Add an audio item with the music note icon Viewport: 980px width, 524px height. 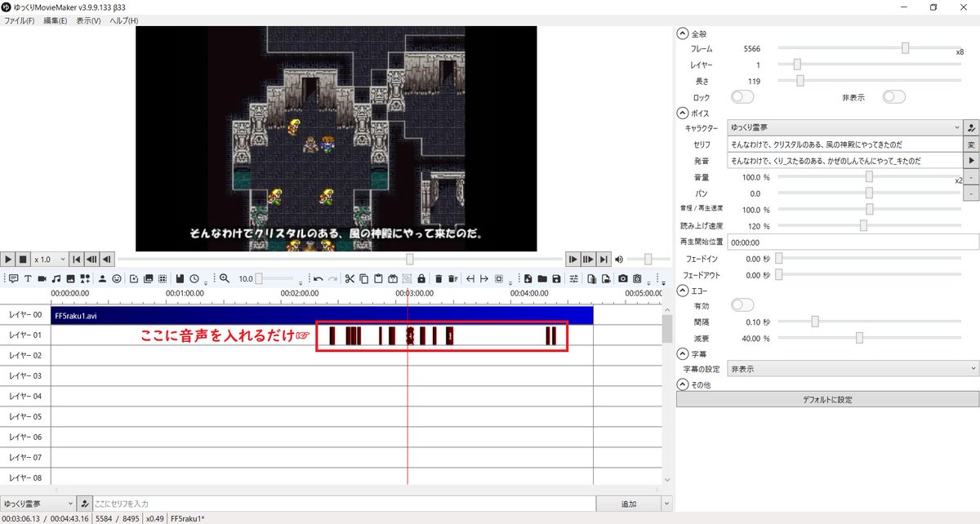coord(56,278)
